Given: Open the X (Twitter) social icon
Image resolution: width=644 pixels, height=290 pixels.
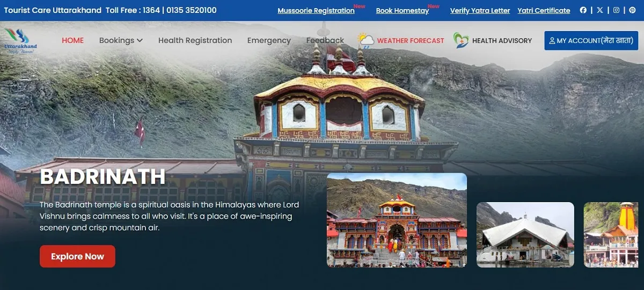Looking at the screenshot, I should [x=600, y=10].
